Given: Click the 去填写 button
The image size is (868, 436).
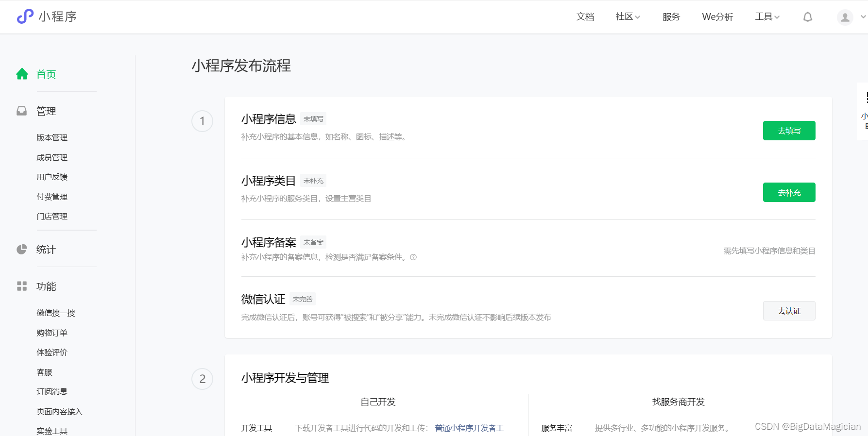Looking at the screenshot, I should click(789, 131).
